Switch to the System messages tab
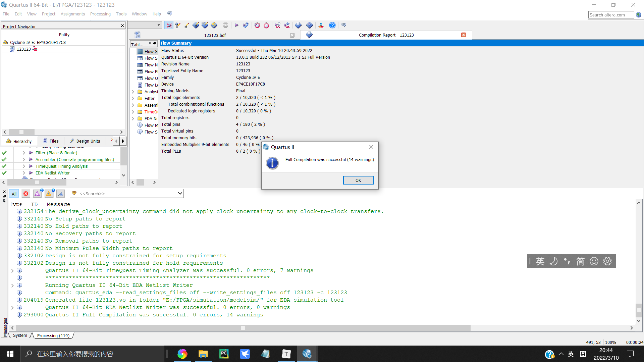The width and height of the screenshot is (644, 362). [20, 335]
